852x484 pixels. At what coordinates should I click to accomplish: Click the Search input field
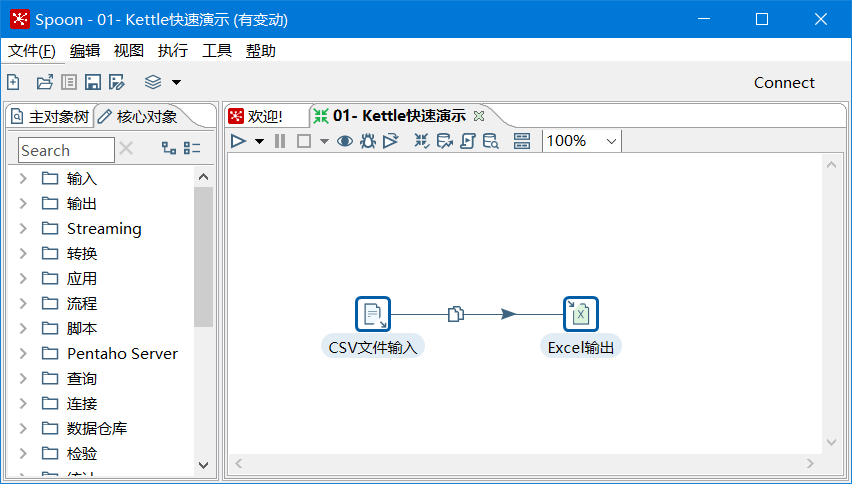pos(66,150)
